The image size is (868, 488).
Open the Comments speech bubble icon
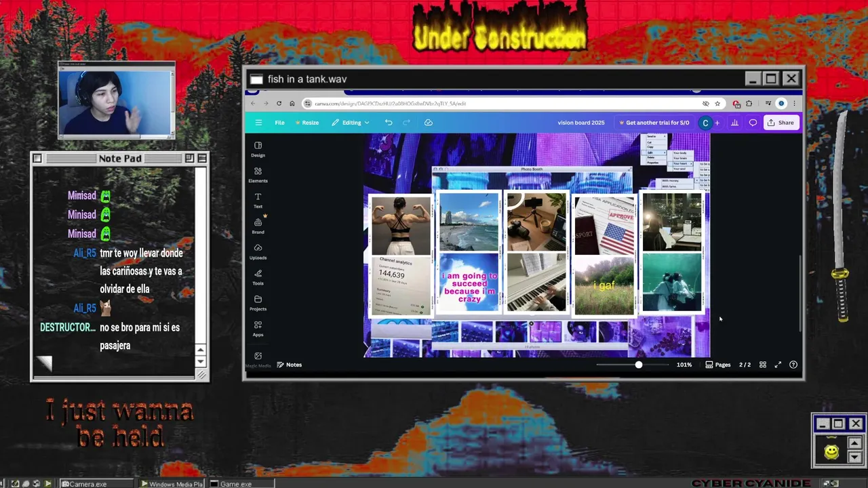[753, 123]
